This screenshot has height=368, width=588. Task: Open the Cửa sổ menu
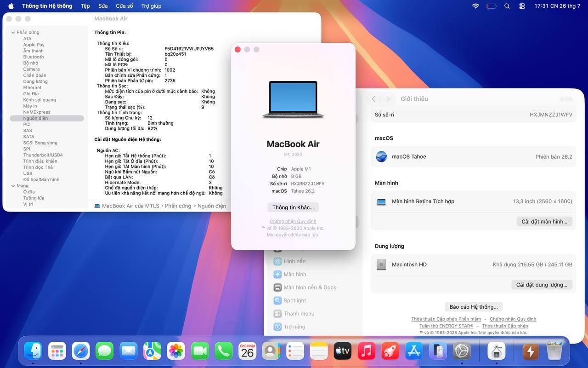tap(124, 6)
